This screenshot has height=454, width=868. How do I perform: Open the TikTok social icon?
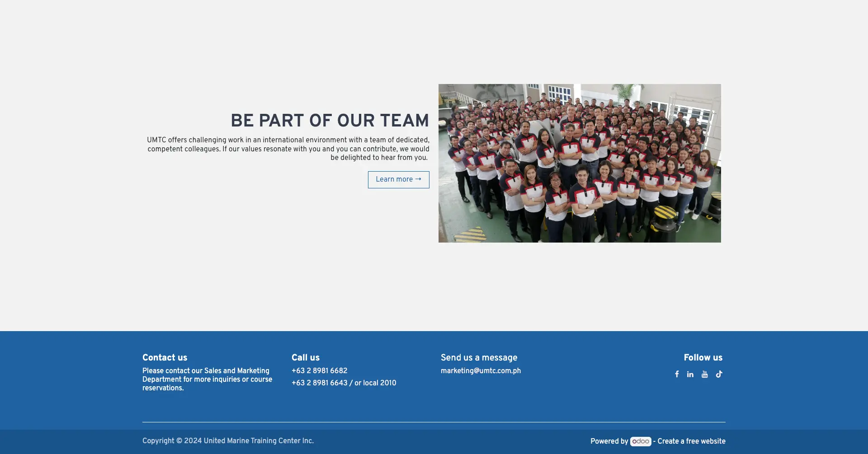click(x=719, y=374)
